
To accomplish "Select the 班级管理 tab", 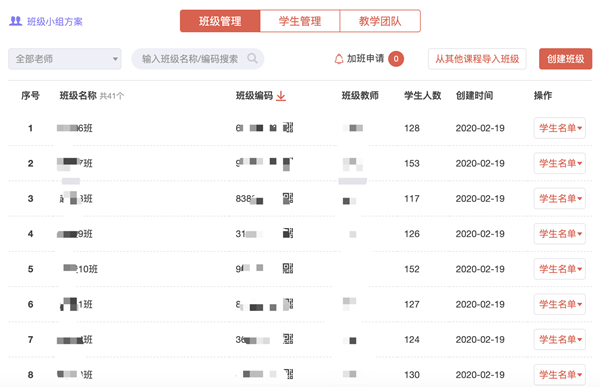I will [220, 21].
